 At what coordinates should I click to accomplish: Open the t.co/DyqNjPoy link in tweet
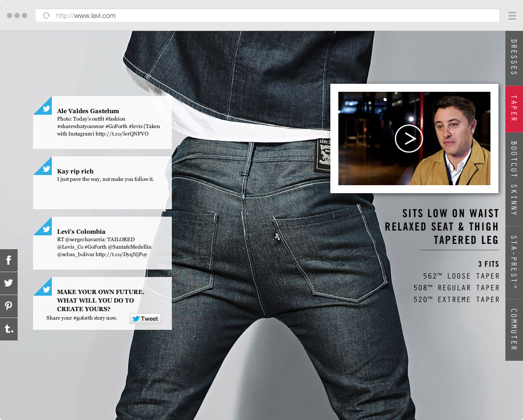[x=122, y=254]
